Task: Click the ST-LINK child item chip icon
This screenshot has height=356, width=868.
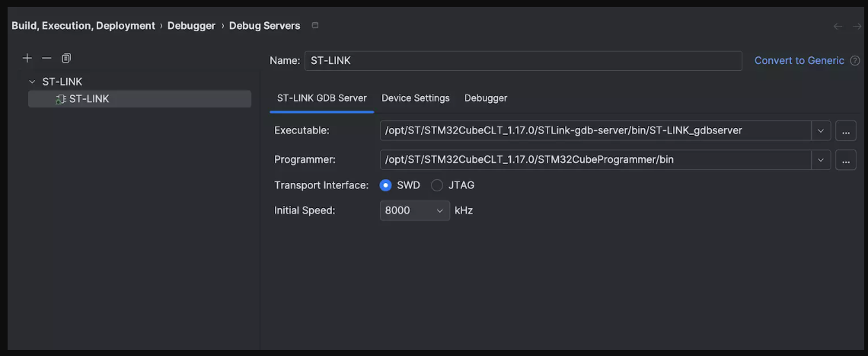Action: coord(61,99)
